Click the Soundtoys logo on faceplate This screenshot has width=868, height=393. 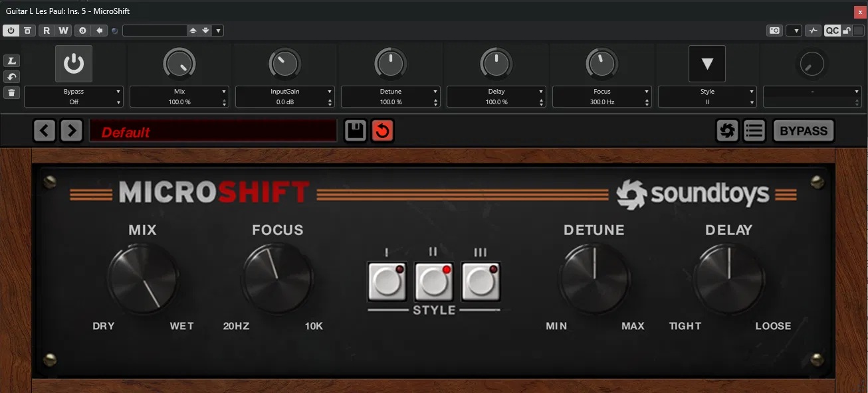693,194
